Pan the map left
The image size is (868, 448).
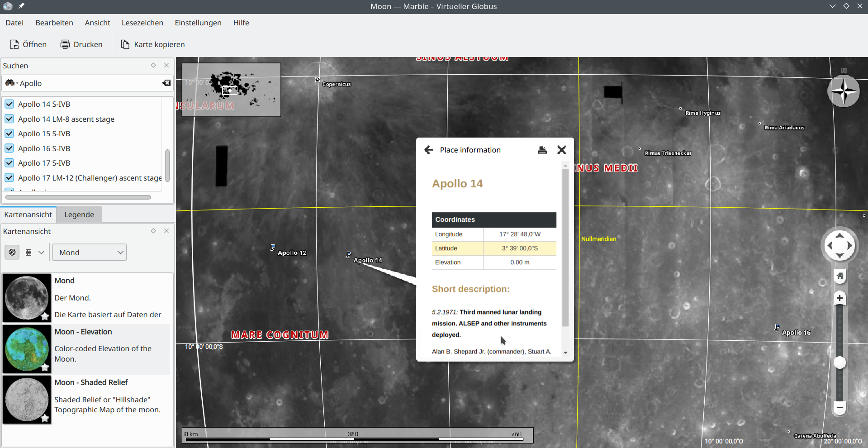pyautogui.click(x=830, y=245)
